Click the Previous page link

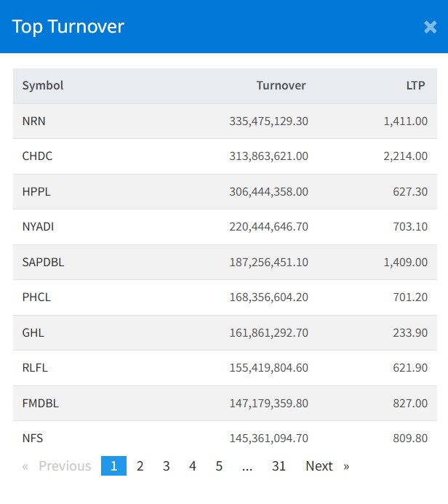[57, 466]
